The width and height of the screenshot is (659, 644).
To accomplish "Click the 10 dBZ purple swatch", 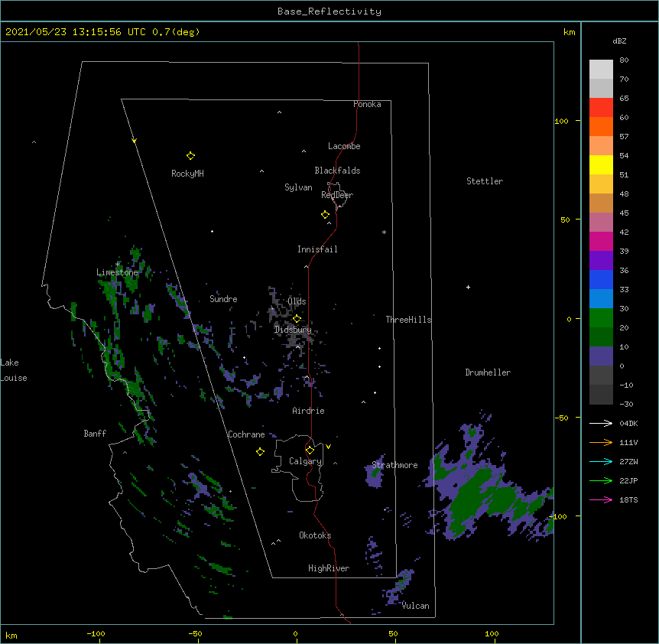I will 601,356.
